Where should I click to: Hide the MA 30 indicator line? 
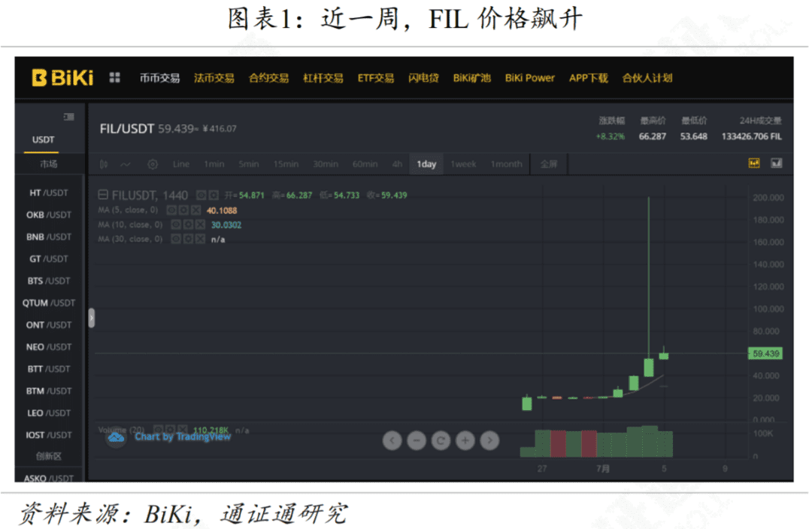tap(176, 239)
